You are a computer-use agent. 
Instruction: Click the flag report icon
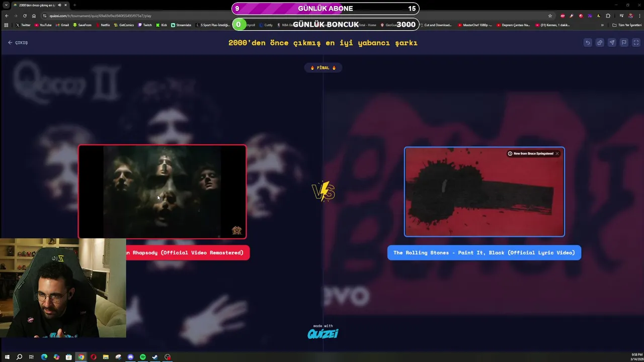point(624,43)
